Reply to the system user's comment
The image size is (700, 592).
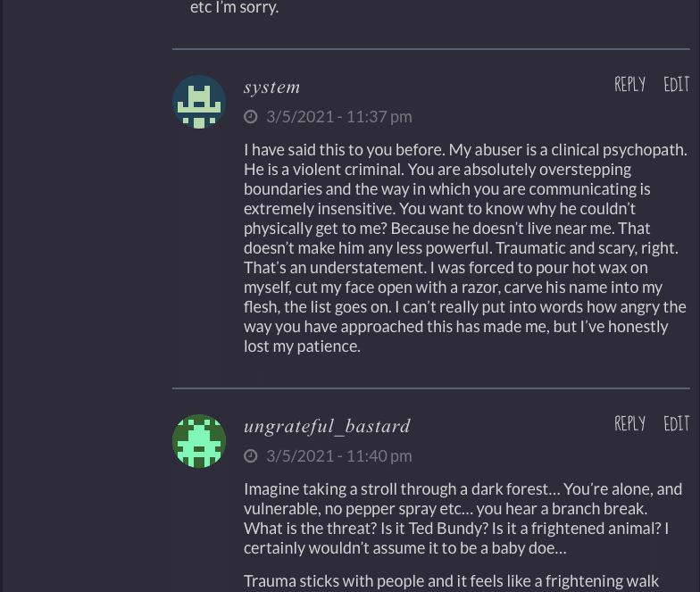click(x=629, y=85)
